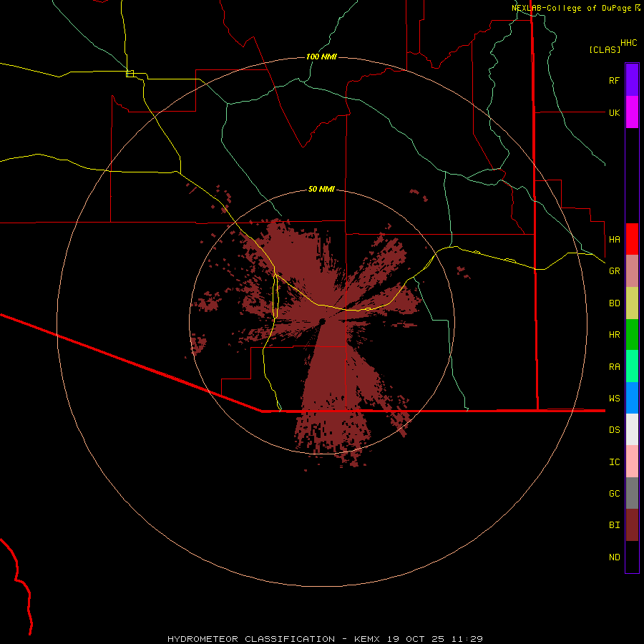This screenshot has width=644, height=644.
Task: Click the gray GC legend swatch
Action: point(632,493)
